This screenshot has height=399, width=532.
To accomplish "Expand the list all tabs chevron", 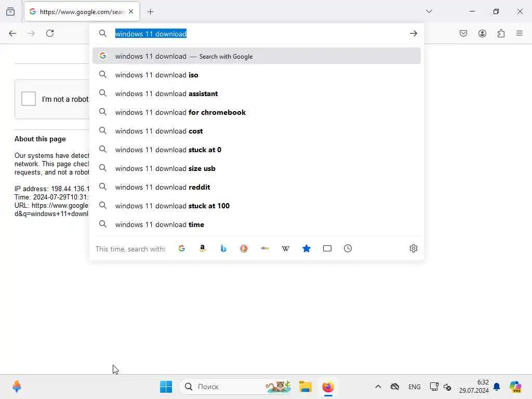I will [429, 11].
